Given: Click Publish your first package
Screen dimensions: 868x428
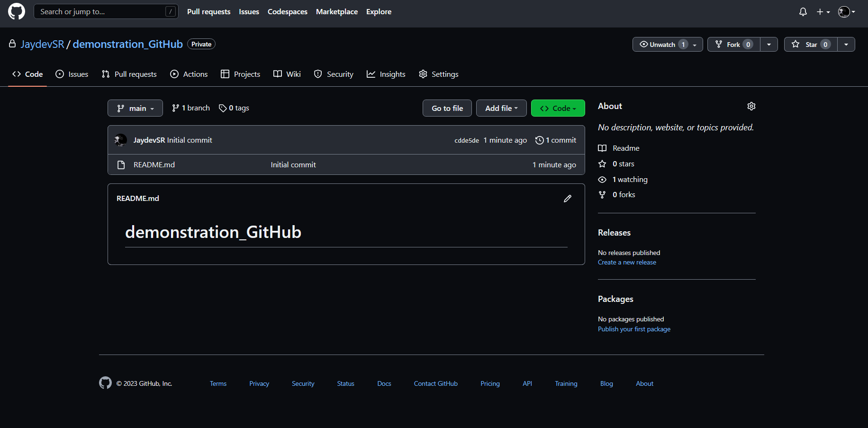Looking at the screenshot, I should click(634, 329).
